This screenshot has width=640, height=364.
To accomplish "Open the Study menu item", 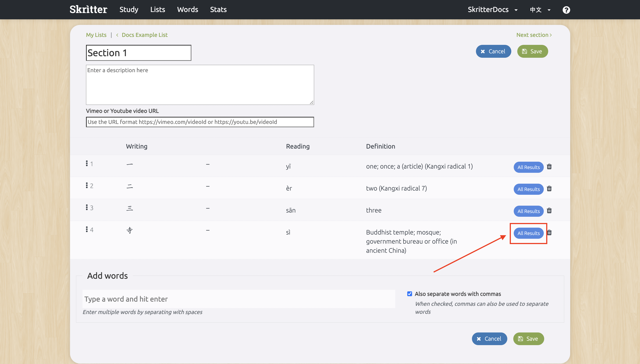I will (x=129, y=10).
